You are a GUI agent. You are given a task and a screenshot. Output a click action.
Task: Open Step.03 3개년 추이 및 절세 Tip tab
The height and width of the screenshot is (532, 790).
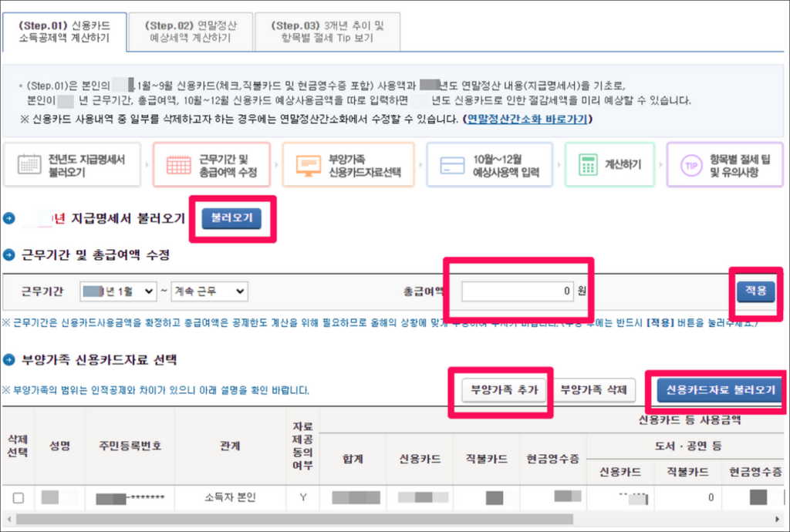[327, 32]
